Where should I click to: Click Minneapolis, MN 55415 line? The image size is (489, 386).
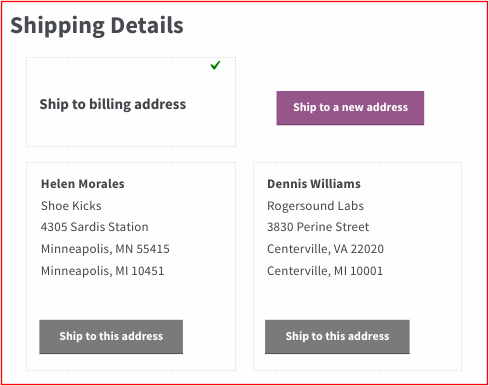click(x=105, y=249)
